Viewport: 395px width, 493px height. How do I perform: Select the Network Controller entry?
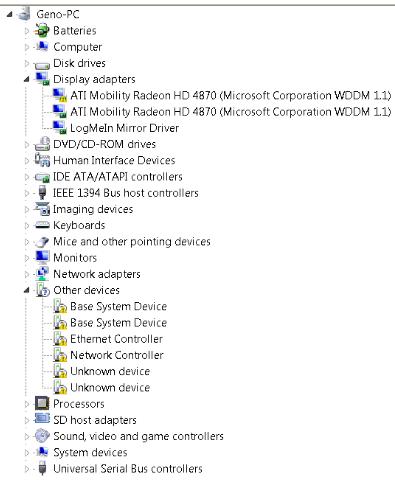[117, 355]
